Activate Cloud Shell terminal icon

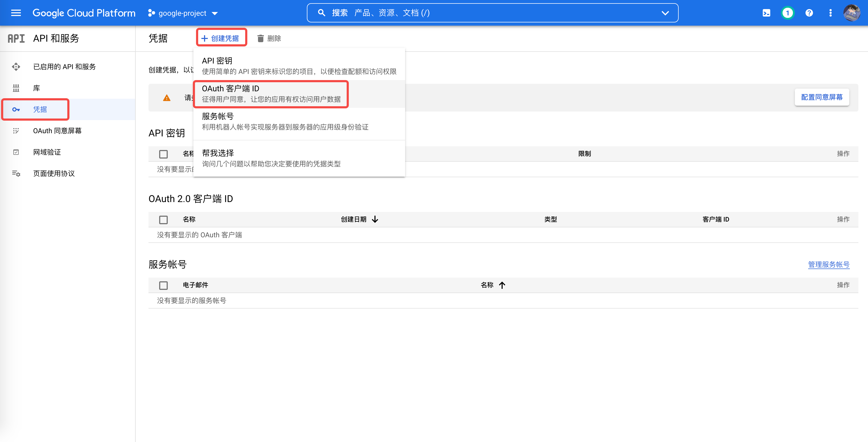click(x=766, y=13)
